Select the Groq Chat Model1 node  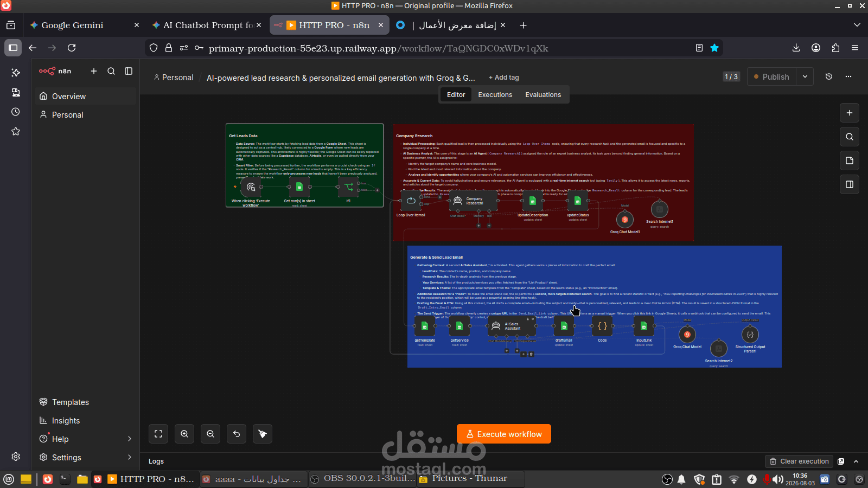[x=625, y=220]
